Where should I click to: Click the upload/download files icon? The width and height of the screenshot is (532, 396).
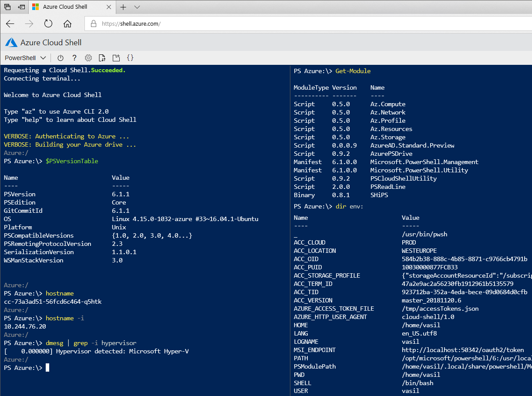point(102,58)
